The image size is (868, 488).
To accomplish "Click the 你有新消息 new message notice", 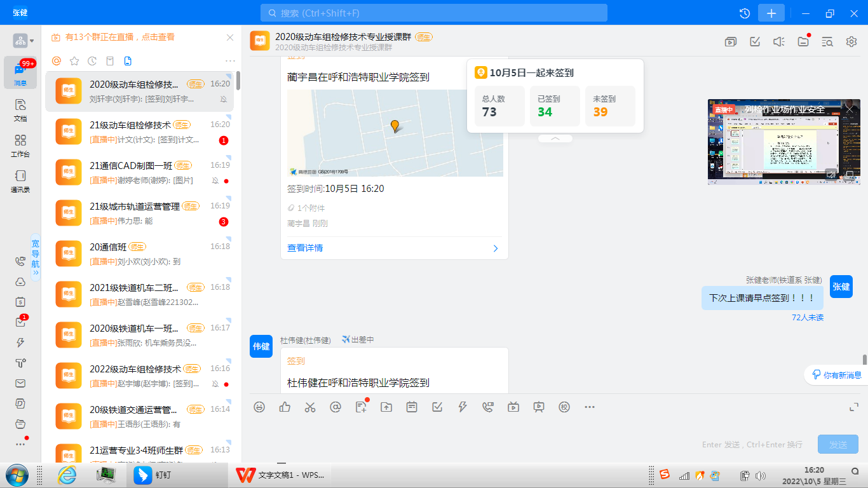I will 837,375.
